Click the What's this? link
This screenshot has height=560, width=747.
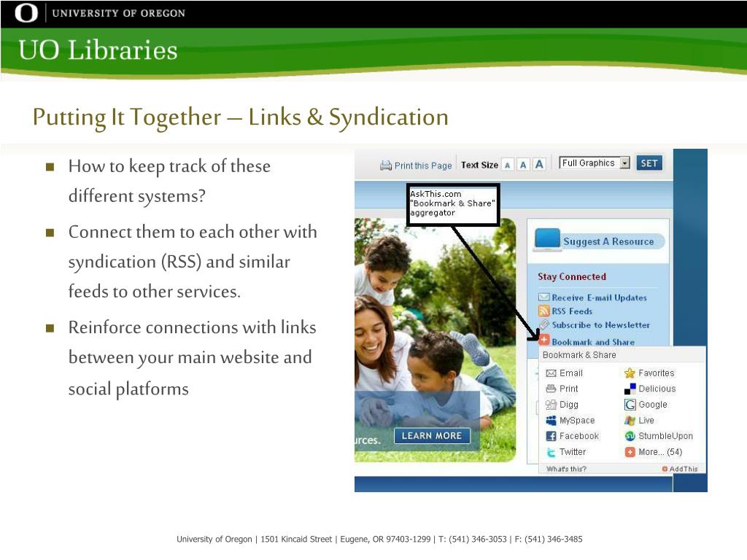coord(566,469)
